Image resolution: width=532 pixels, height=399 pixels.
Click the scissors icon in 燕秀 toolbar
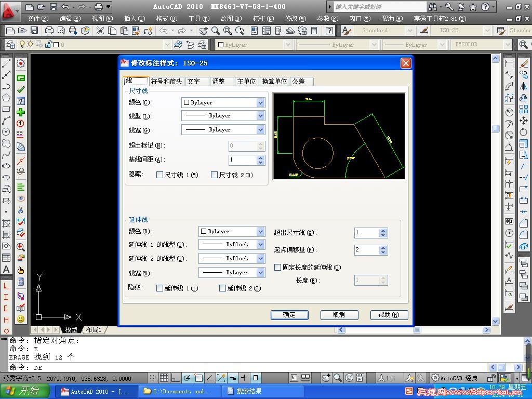(x=21, y=210)
